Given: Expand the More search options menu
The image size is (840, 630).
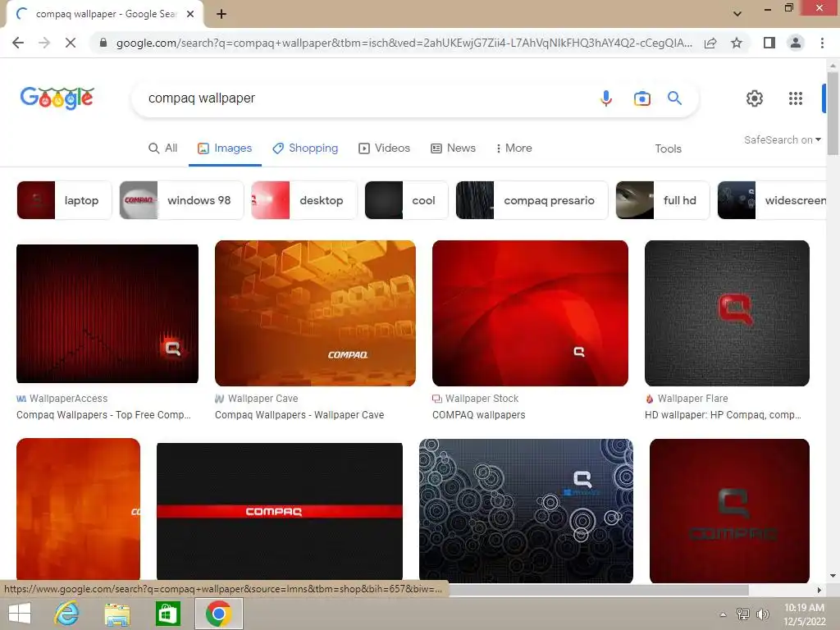Looking at the screenshot, I should point(514,148).
